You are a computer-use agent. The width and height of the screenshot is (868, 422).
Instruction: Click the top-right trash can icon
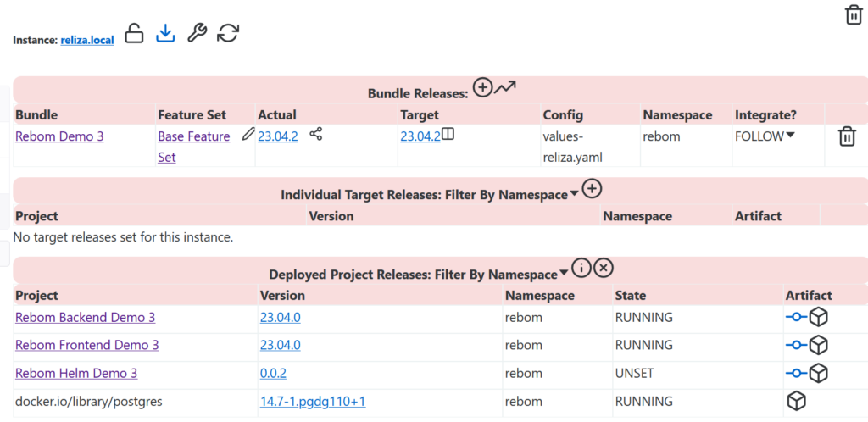click(x=854, y=15)
